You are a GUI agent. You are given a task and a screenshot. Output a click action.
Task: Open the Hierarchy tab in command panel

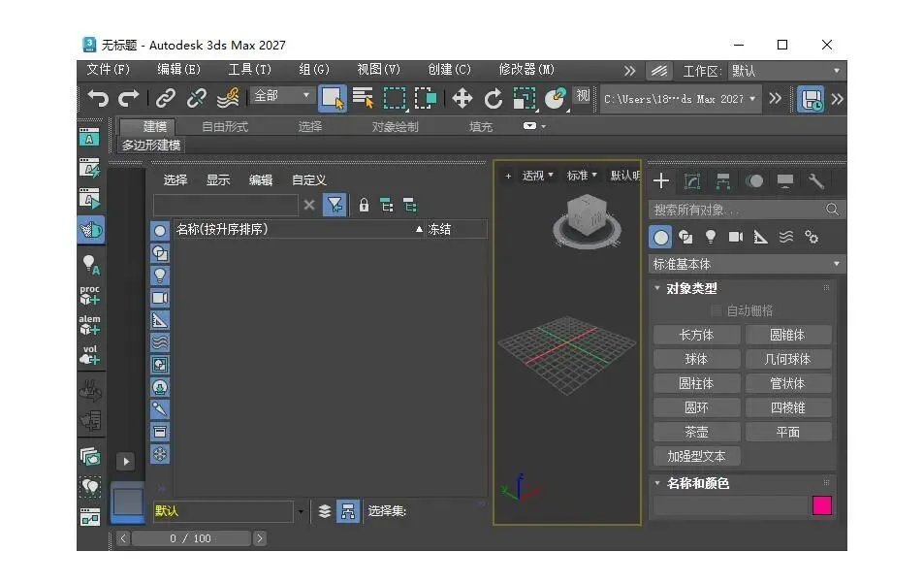(723, 181)
